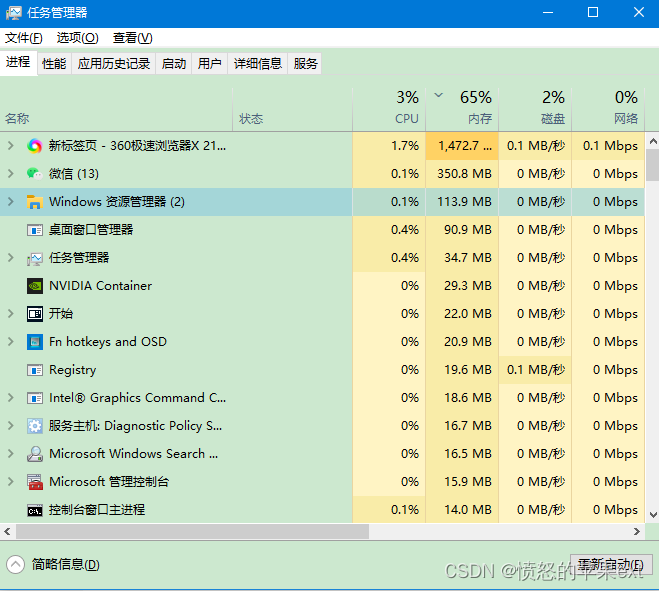
Task: Click the Diagnostic Policy service gear icon
Action: (x=35, y=426)
